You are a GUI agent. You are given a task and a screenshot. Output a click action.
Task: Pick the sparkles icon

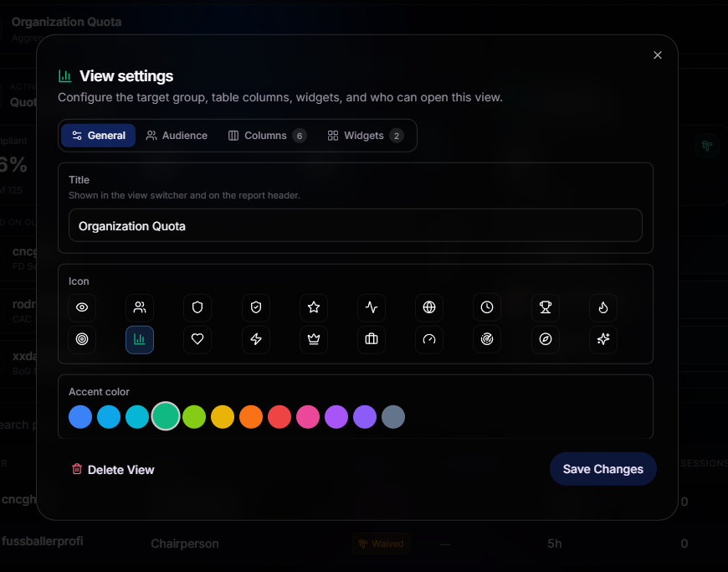603,340
